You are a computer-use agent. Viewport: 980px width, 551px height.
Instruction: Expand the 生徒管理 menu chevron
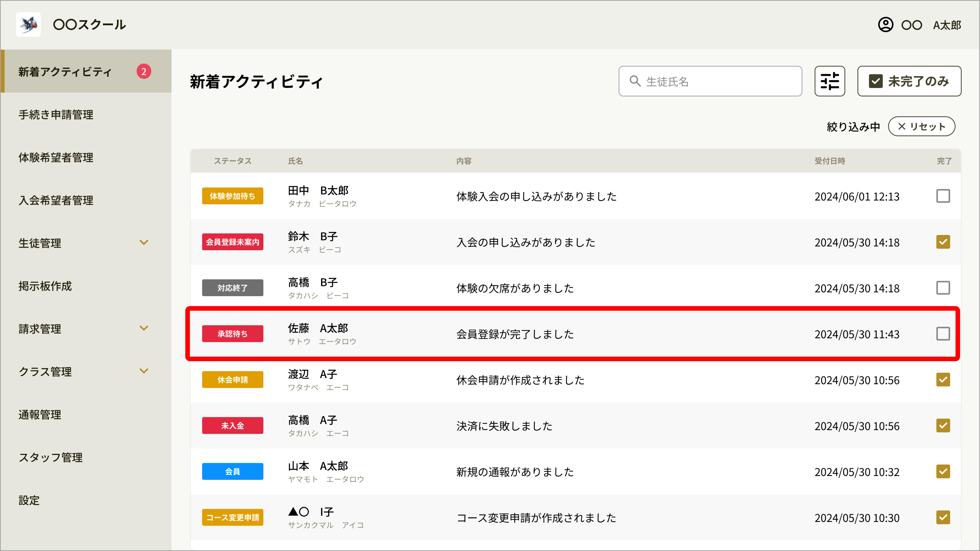click(144, 243)
